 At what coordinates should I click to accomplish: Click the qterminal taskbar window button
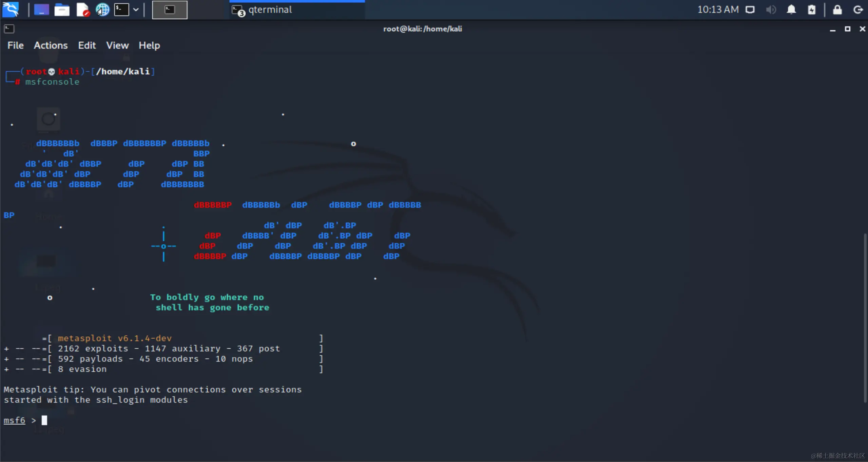(297, 10)
